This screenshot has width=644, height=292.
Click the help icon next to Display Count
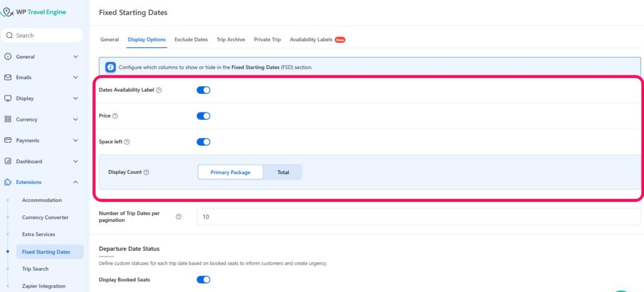click(x=147, y=172)
